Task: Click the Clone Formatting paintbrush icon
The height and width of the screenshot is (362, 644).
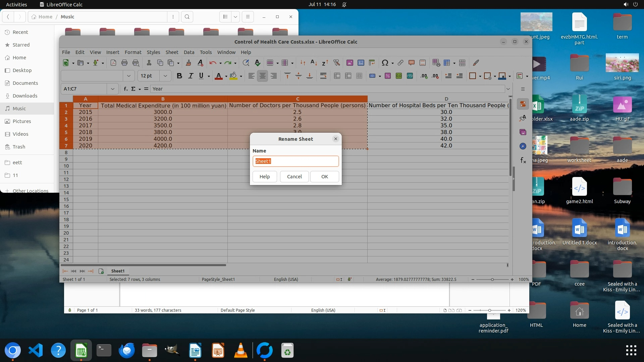Action: point(189,63)
